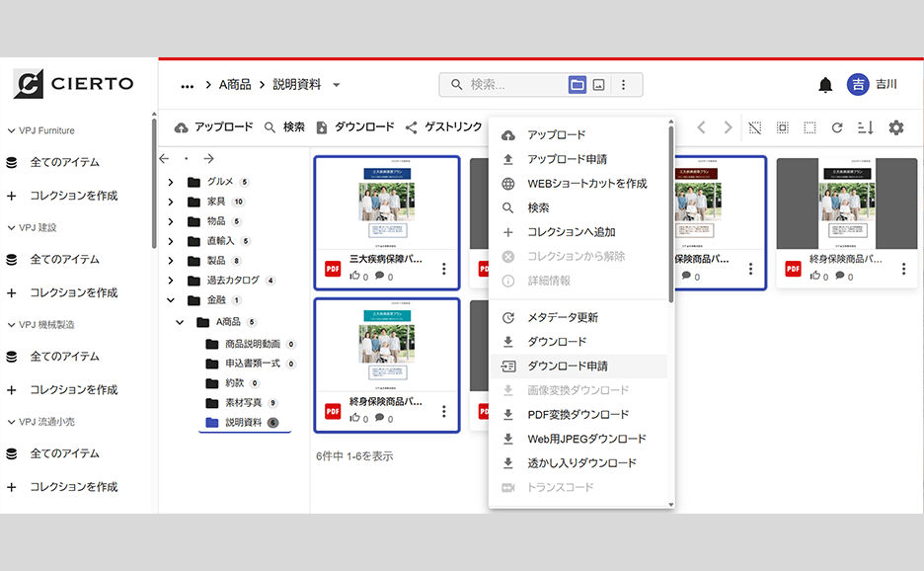Open the view settings gear

coord(894,127)
